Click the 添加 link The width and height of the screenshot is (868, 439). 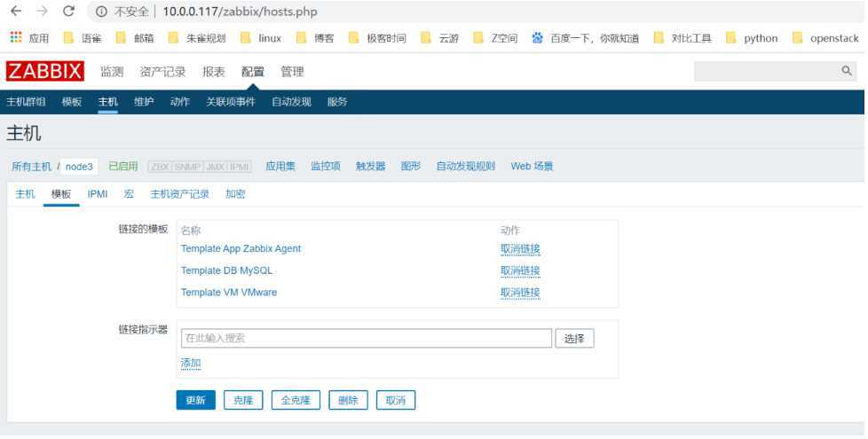(x=191, y=364)
